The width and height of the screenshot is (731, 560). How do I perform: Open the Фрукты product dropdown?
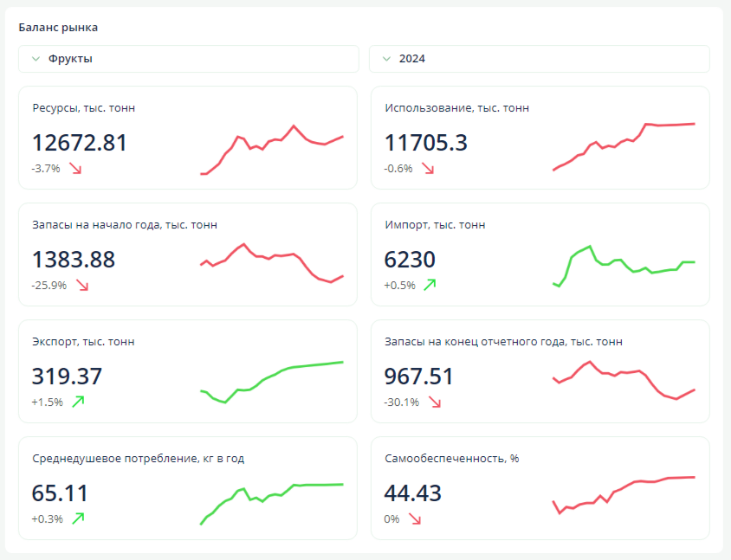[x=189, y=59]
